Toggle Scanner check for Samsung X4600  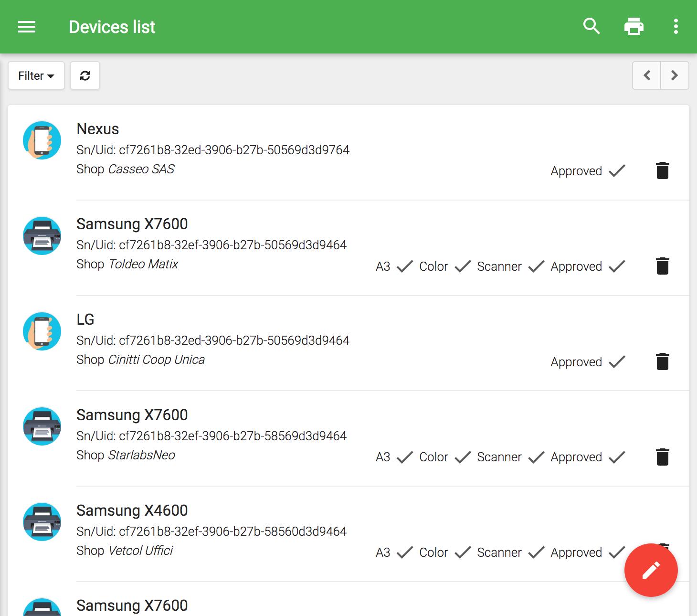536,552
